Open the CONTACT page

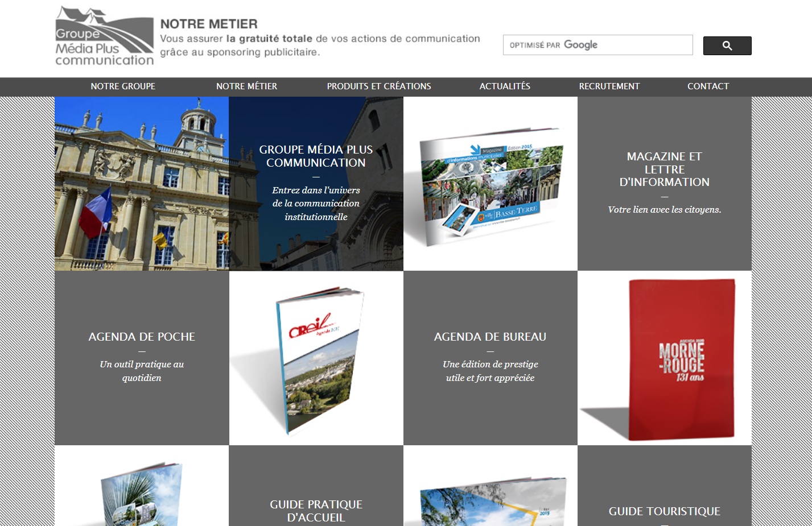pos(708,86)
